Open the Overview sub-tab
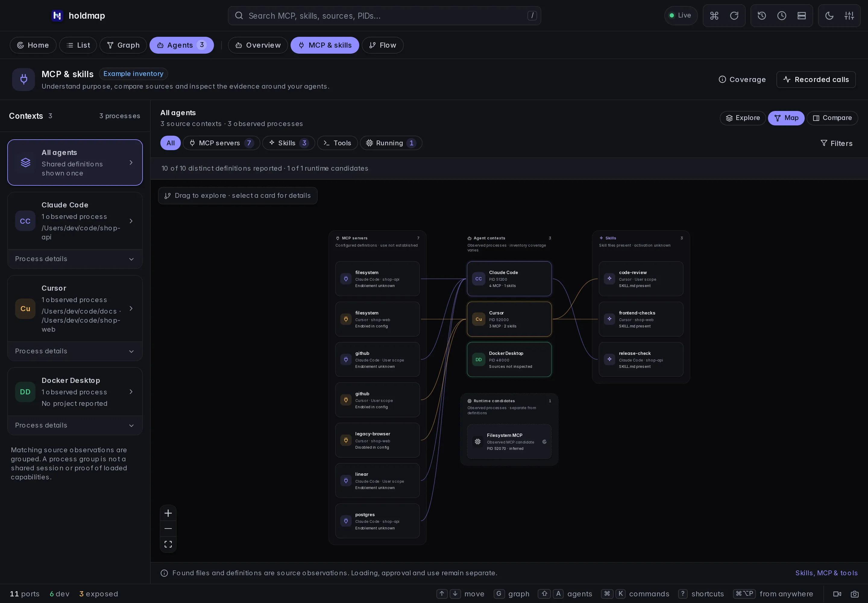This screenshot has width=868, height=603. coord(258,45)
